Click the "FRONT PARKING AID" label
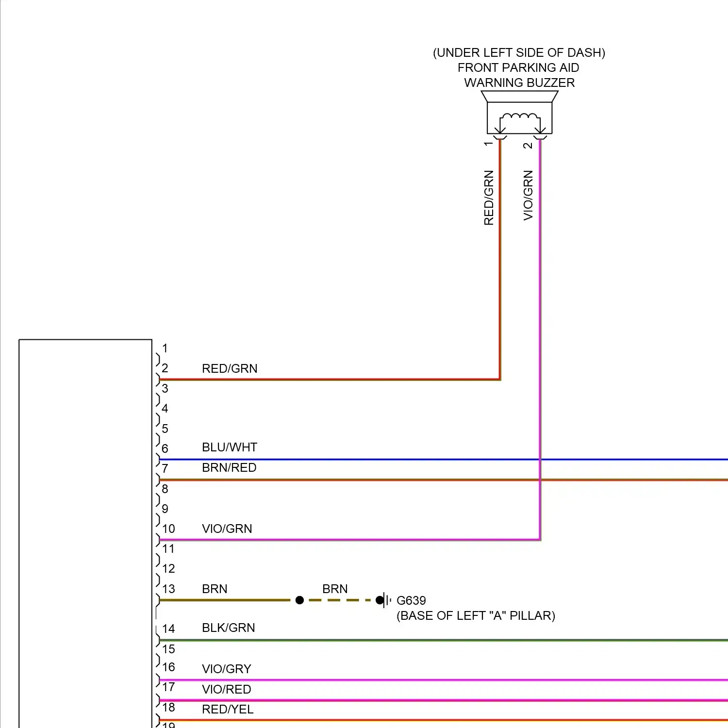 pyautogui.click(x=518, y=67)
